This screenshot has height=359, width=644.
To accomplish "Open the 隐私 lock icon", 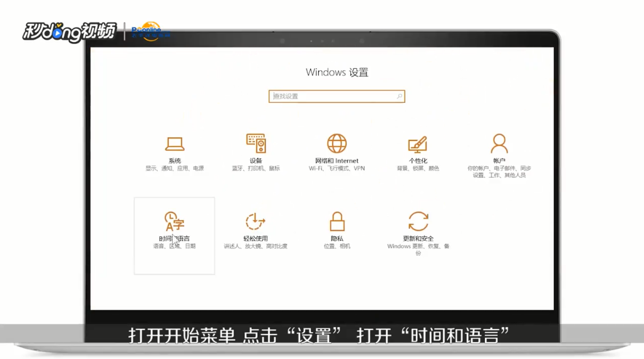I will point(337,221).
